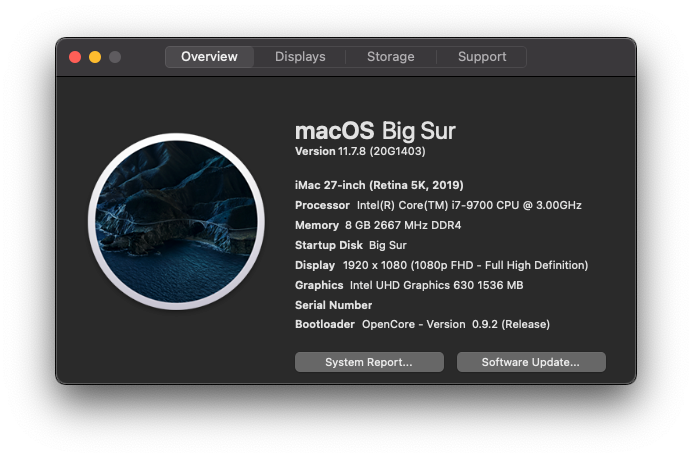Open the System Report button
Screen dimensions: 692x458
point(369,362)
